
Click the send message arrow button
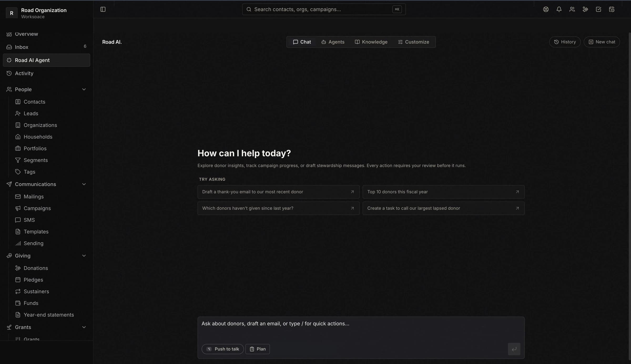tap(514, 349)
